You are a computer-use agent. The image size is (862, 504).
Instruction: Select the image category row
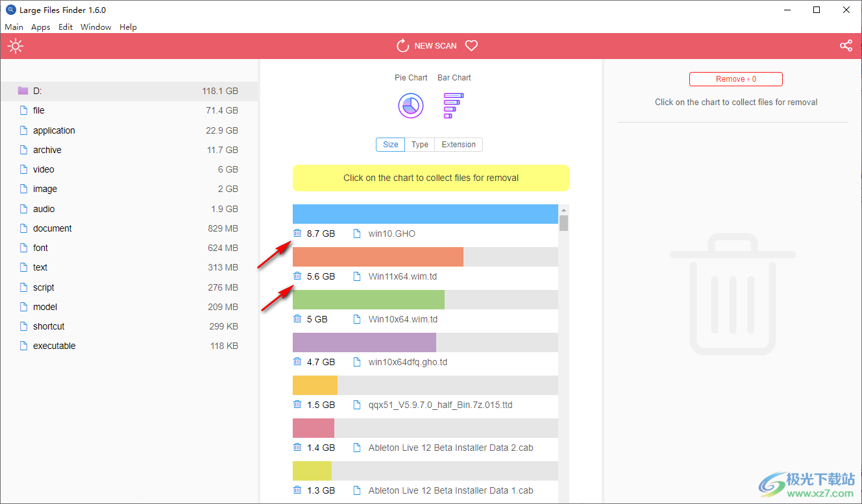point(129,189)
